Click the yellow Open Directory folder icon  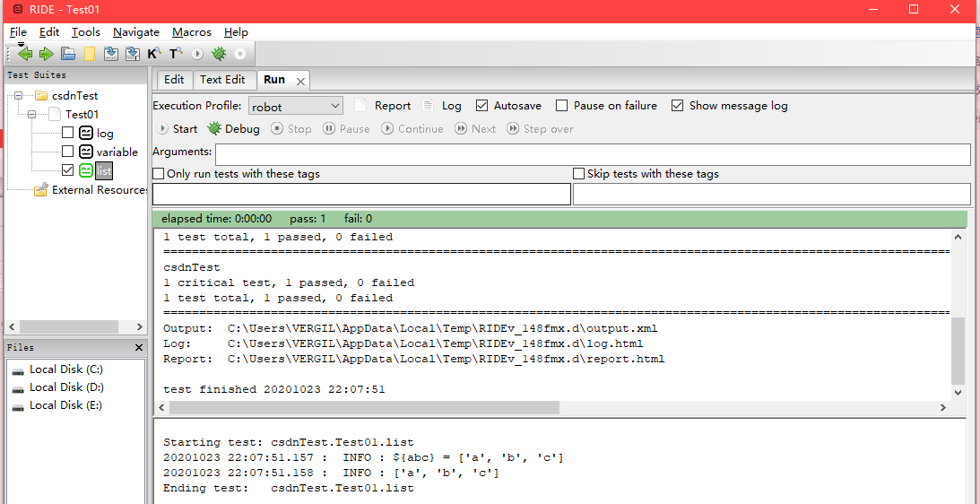click(x=90, y=55)
